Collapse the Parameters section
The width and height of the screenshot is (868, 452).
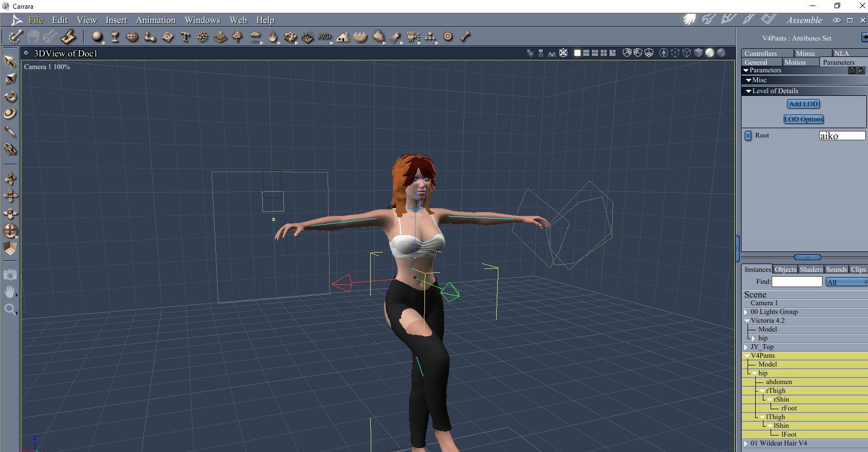tap(746, 70)
